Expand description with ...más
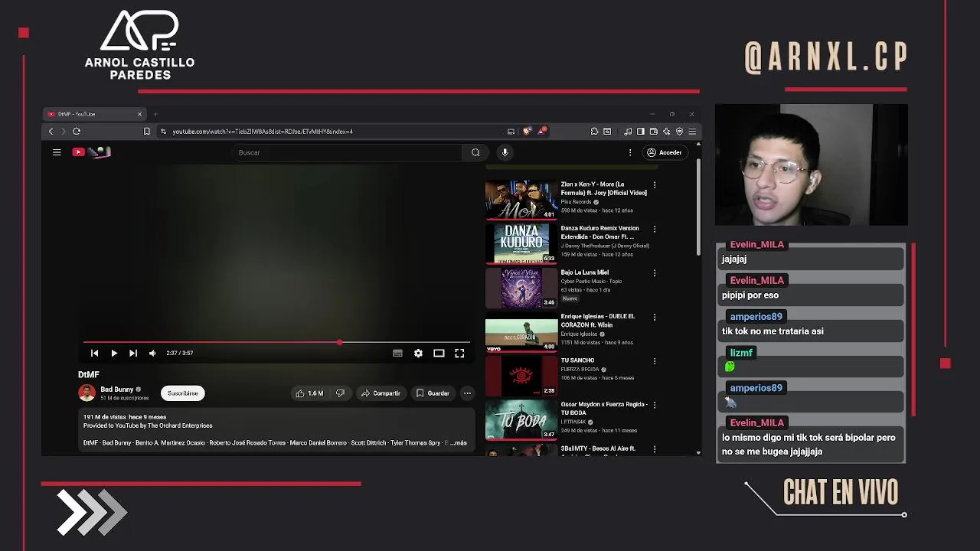 click(x=458, y=443)
